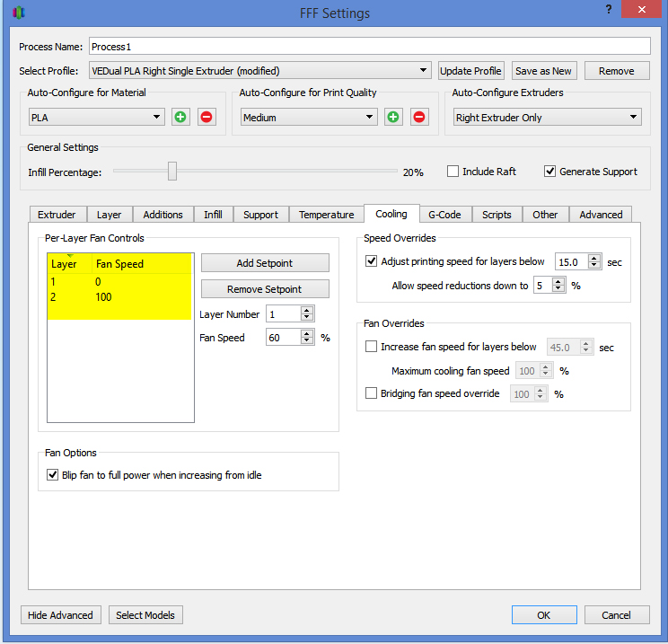Click red minus icon beside Medium quality
Screen dimensions: 668x644
pyautogui.click(x=418, y=117)
